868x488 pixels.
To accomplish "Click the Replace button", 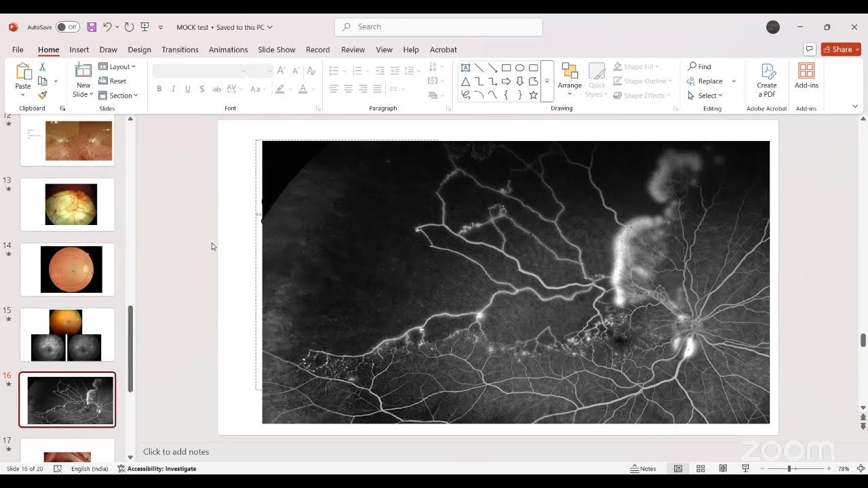I will pyautogui.click(x=705, y=81).
